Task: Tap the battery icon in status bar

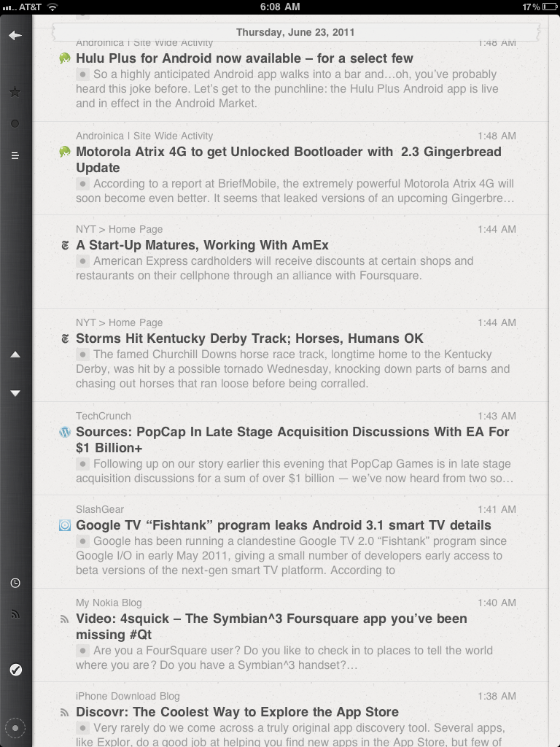Action: coord(550,7)
